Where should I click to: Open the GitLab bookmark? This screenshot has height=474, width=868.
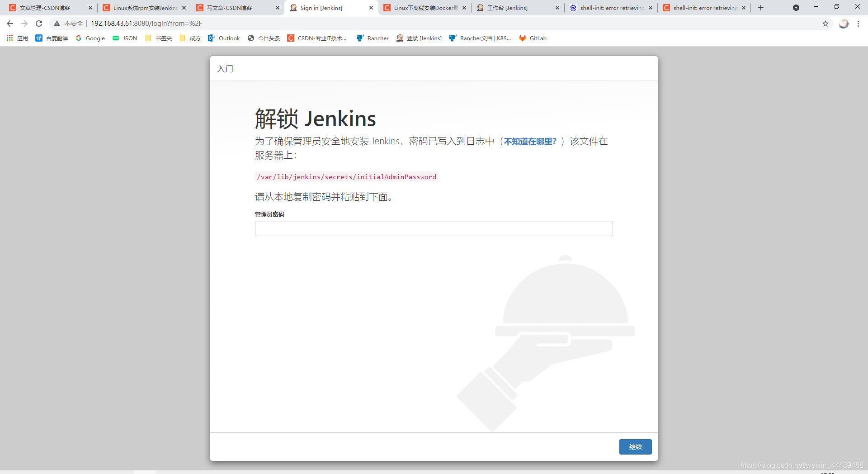tap(533, 38)
